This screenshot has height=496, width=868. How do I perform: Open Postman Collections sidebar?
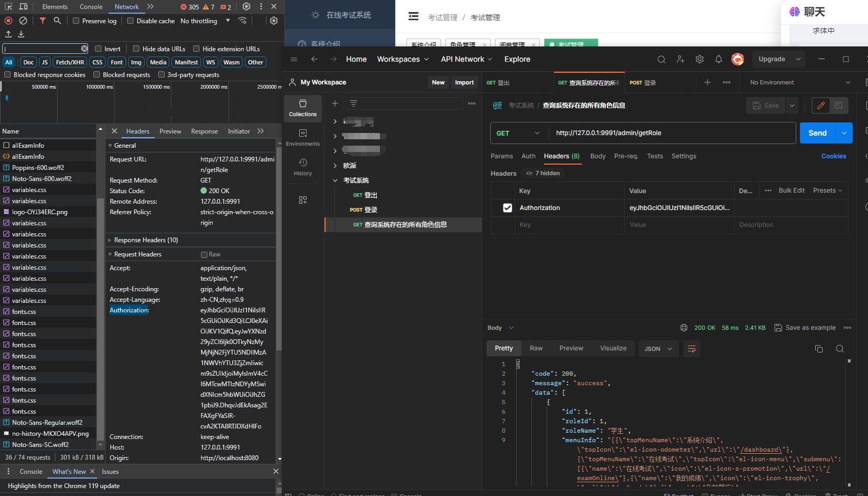pyautogui.click(x=303, y=108)
